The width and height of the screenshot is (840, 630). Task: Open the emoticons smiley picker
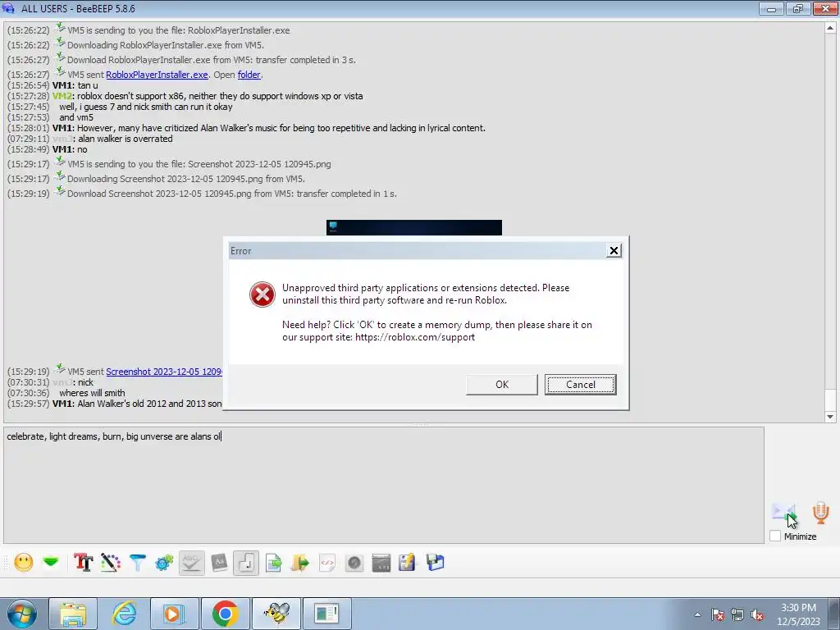coord(23,563)
